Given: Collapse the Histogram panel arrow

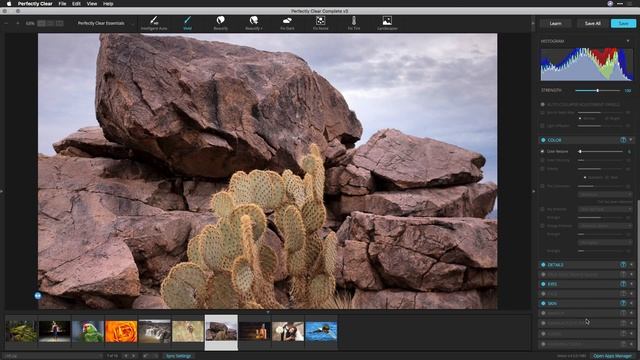Looking at the screenshot, I should click(628, 41).
